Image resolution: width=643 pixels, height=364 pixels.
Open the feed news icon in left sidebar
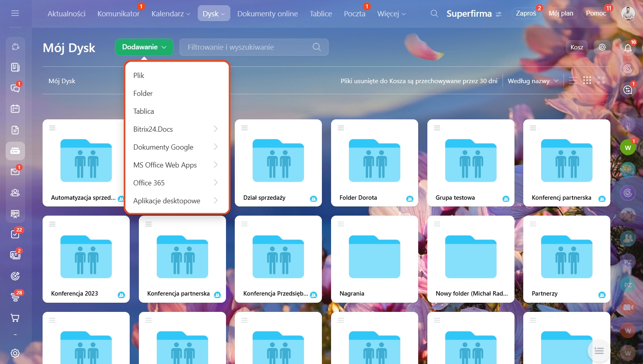(x=15, y=67)
